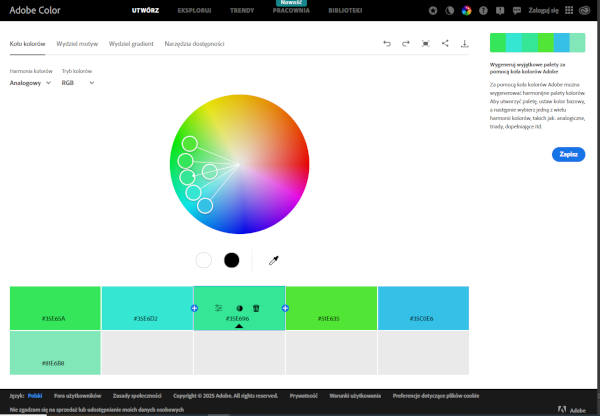This screenshot has width=600, height=416.
Task: Share the color theme
Action: pos(445,43)
